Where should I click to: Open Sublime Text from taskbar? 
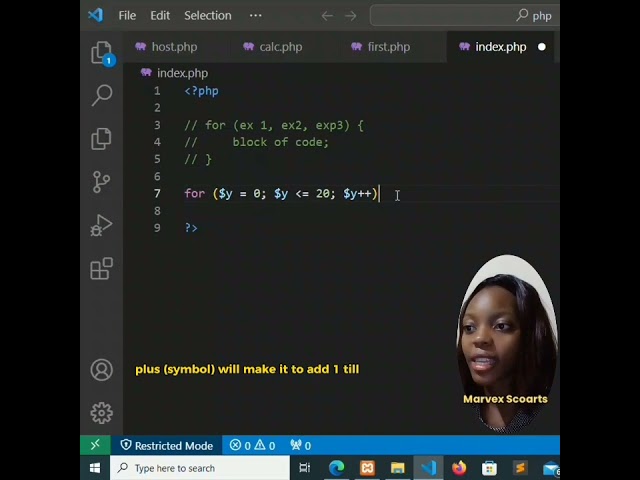pyautogui.click(x=520, y=468)
